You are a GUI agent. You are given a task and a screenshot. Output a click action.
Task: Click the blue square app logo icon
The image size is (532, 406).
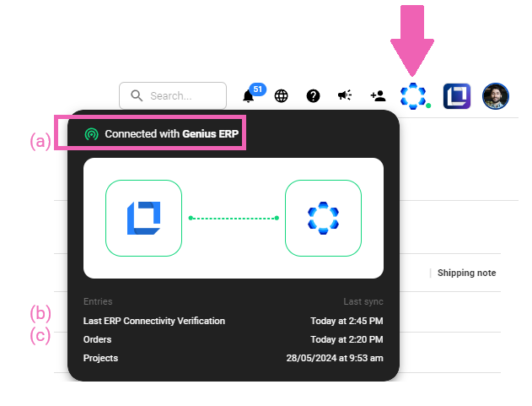click(456, 96)
